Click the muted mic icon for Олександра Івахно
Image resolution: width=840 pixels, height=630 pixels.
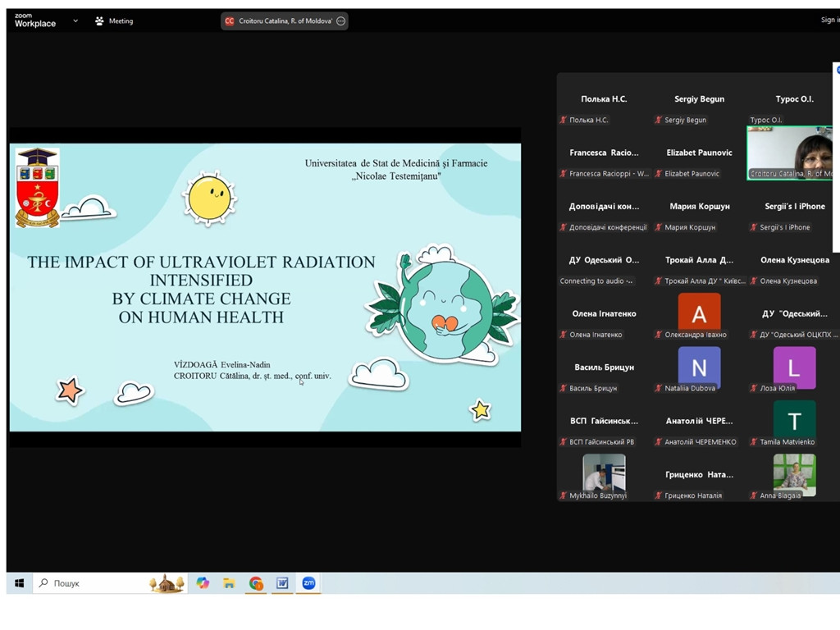(659, 335)
